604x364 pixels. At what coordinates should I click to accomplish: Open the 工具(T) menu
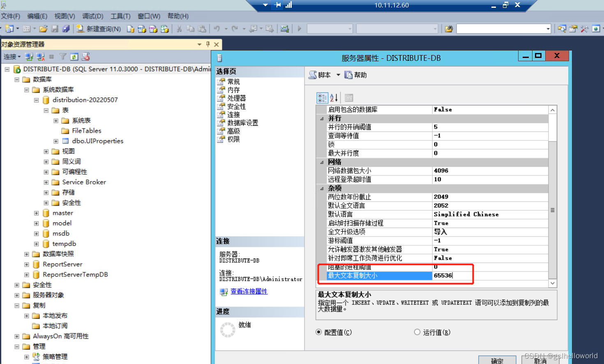[x=120, y=16]
